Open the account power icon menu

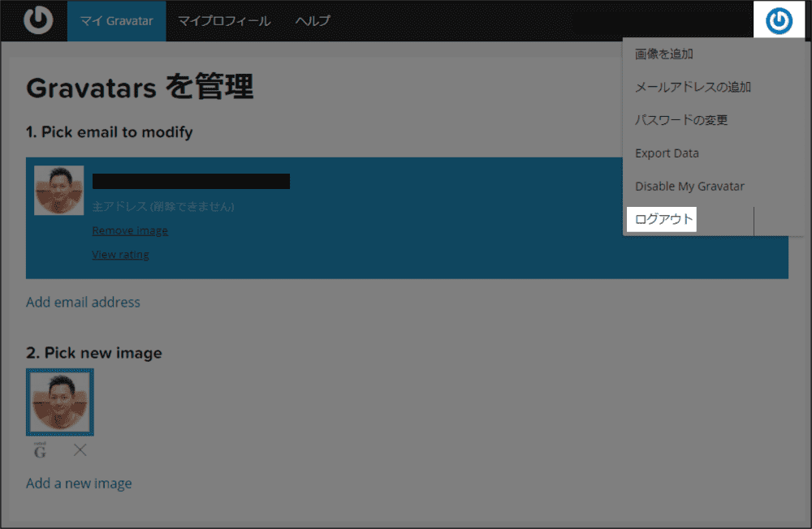(779, 20)
